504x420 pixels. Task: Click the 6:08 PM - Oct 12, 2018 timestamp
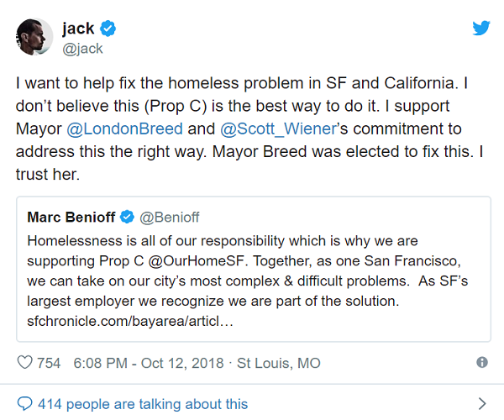[149, 363]
